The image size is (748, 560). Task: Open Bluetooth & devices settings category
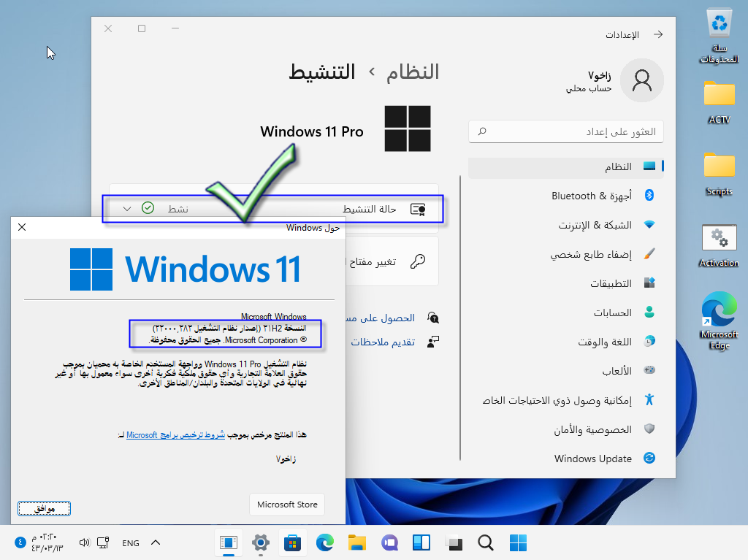point(566,196)
